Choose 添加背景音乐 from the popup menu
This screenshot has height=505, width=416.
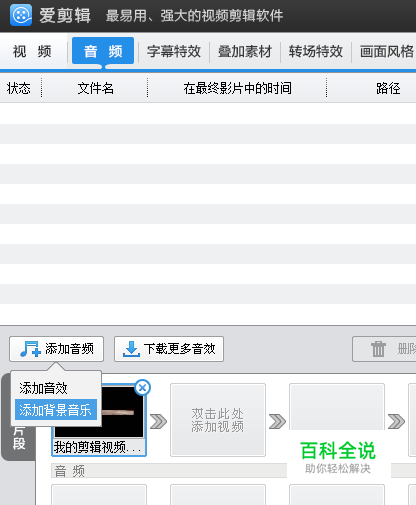click(x=56, y=410)
